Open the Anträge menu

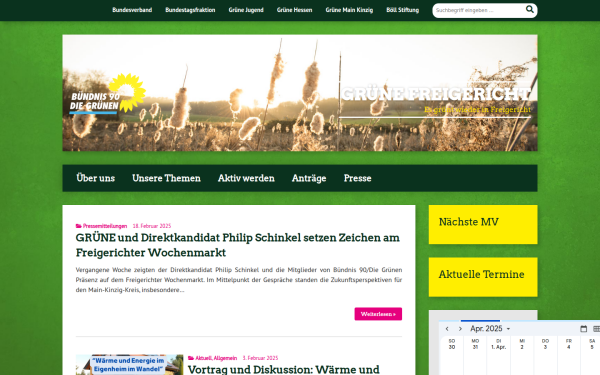pyautogui.click(x=309, y=178)
